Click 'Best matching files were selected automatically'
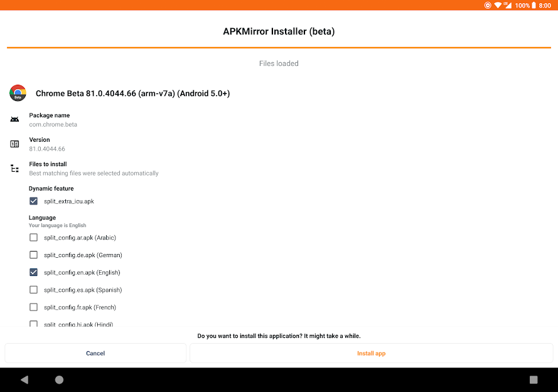Screen dimensions: 558x392 pos(94,173)
